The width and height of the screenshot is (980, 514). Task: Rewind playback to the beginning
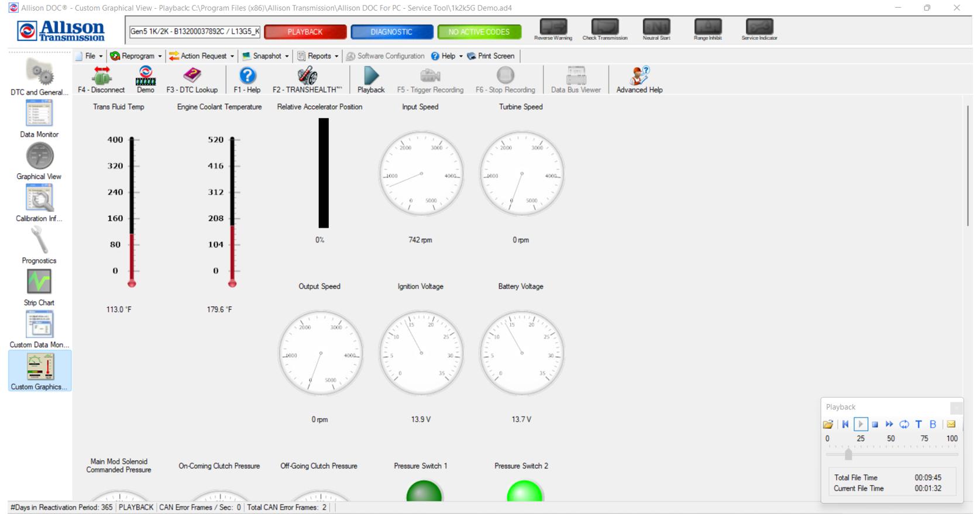pyautogui.click(x=845, y=425)
